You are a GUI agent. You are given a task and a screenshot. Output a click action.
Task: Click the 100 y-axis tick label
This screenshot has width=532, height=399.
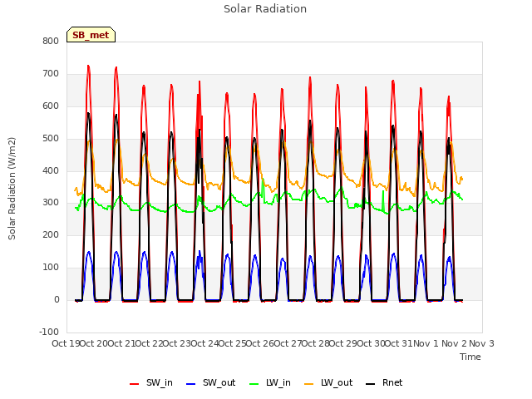(51, 268)
